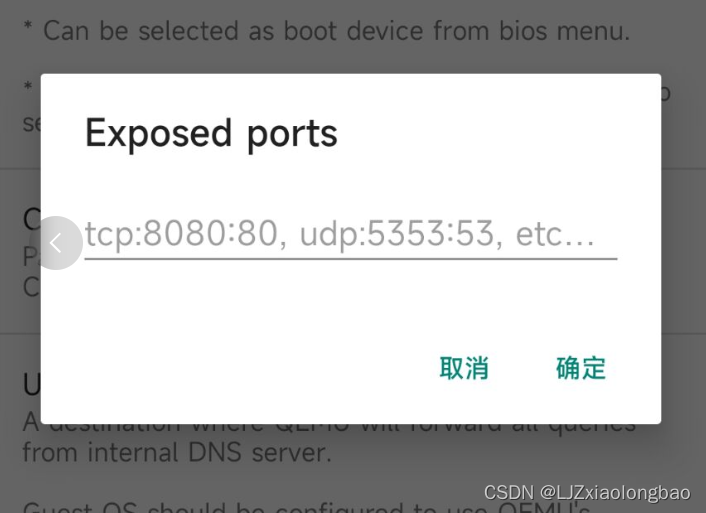Click dimmed 'from internal DNS server' text
This screenshot has height=513, width=706.
pyautogui.click(x=177, y=453)
